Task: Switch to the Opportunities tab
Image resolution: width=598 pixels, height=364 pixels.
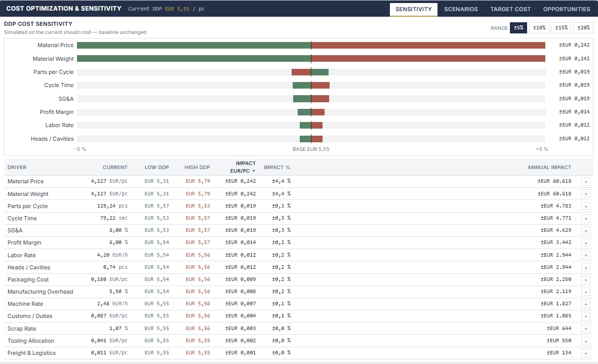Action: [566, 9]
